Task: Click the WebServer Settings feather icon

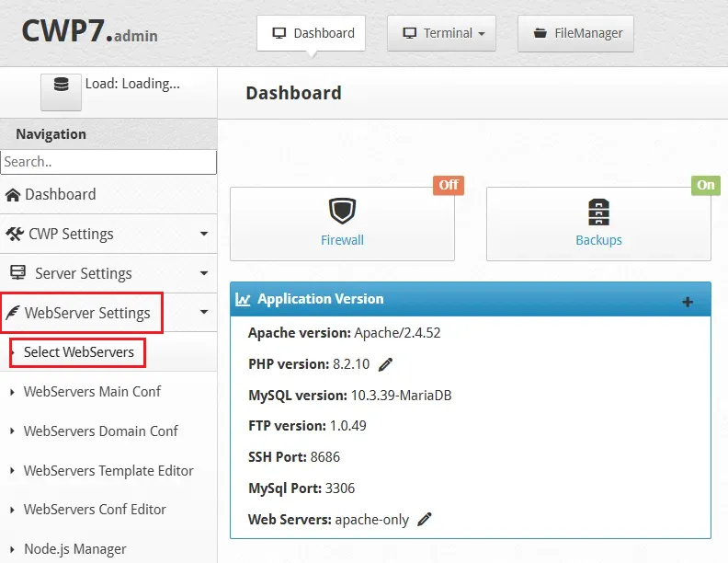Action: point(13,313)
